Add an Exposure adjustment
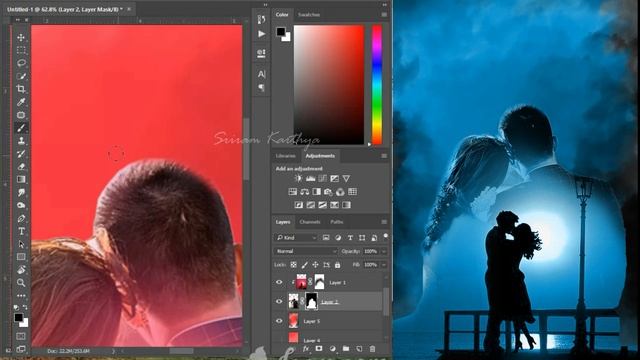 334,178
